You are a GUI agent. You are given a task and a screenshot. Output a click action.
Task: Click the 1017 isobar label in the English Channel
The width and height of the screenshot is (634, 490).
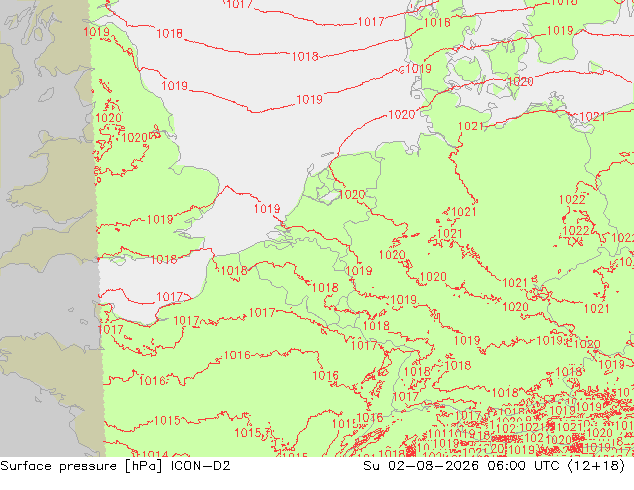(169, 297)
